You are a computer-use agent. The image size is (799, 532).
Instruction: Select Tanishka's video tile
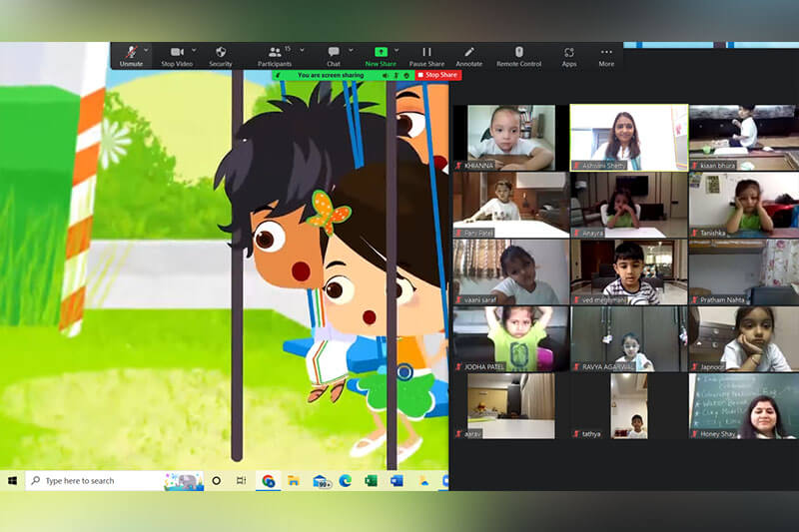coord(744,205)
